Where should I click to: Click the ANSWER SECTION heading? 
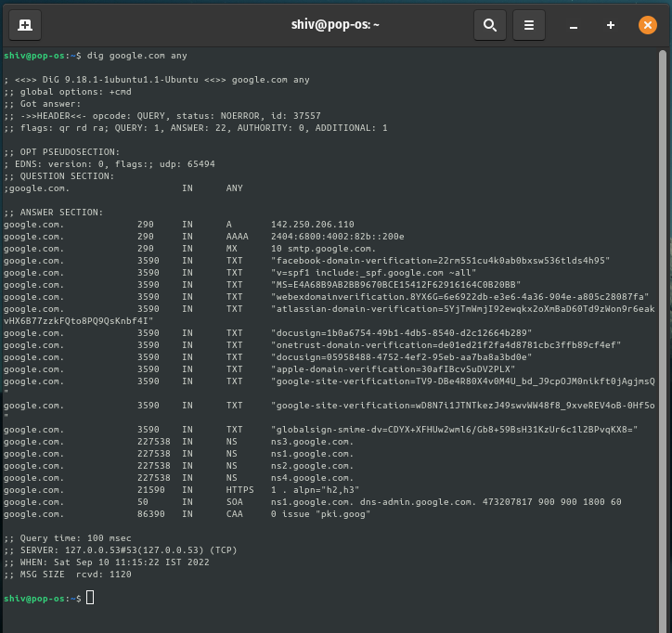point(54,213)
